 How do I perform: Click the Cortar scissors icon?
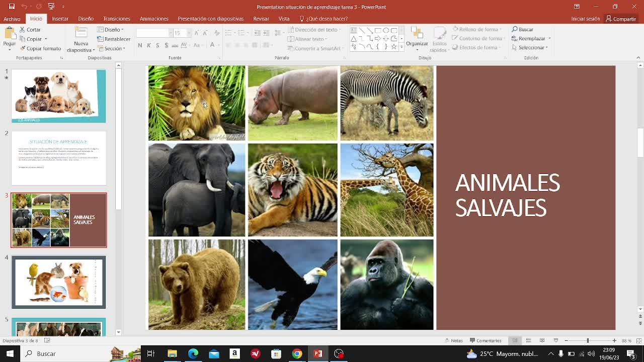[23, 30]
